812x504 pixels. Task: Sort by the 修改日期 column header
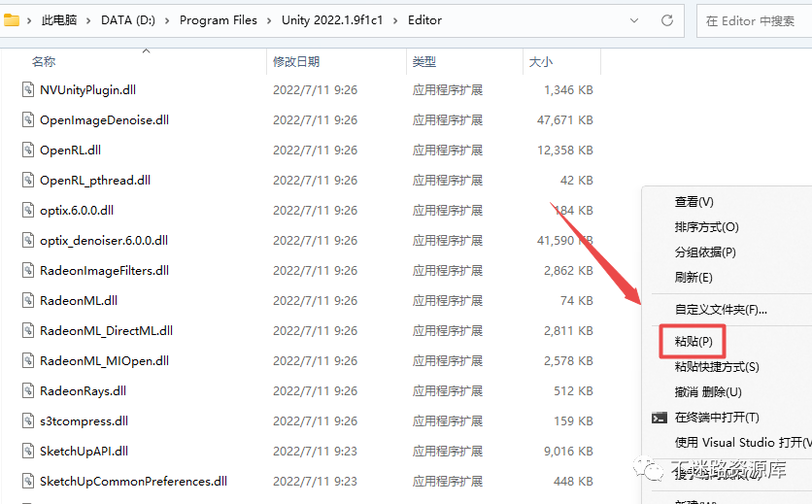[x=296, y=61]
